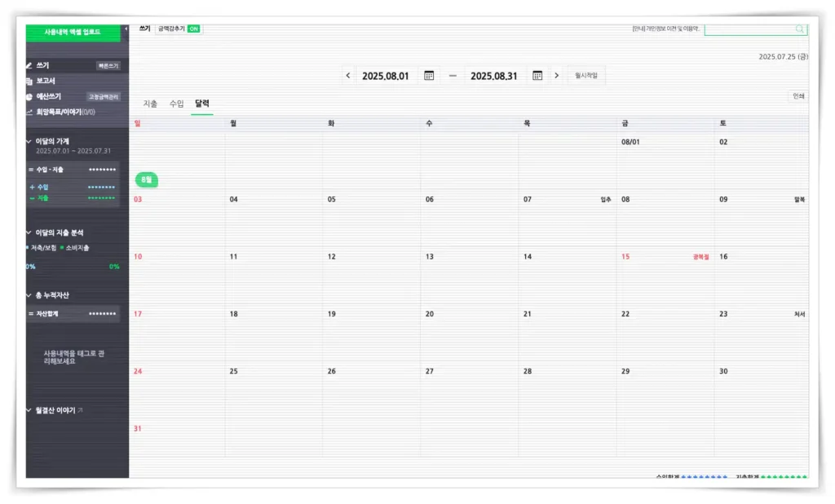This screenshot has height=504, width=835.
Task: Click the equals icon beside 수입 - 지출
Action: pos(31,170)
